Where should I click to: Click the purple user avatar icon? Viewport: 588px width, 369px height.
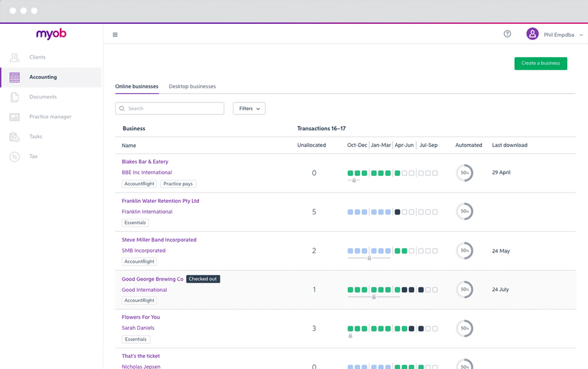532,34
